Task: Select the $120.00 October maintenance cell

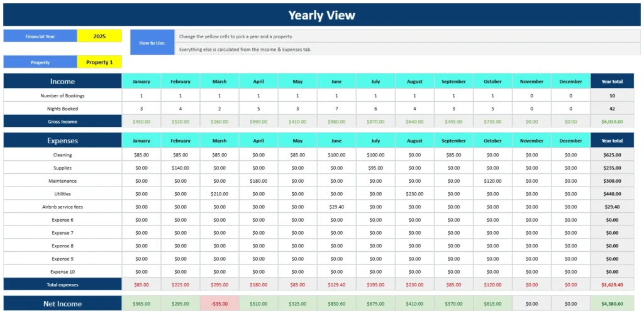Action: 492,181
